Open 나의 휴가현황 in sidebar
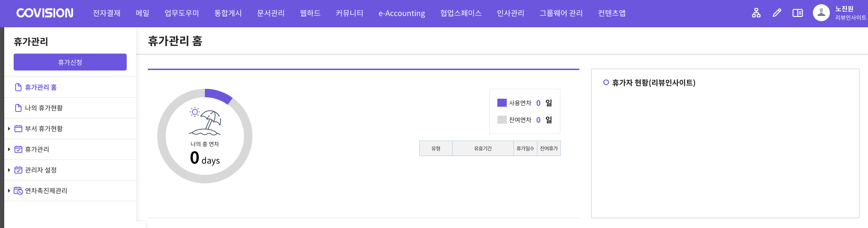This screenshot has height=228, width=868. (43, 108)
